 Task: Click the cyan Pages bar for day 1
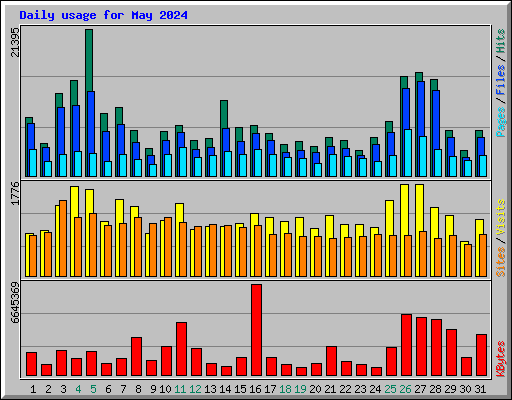pyautogui.click(x=33, y=163)
